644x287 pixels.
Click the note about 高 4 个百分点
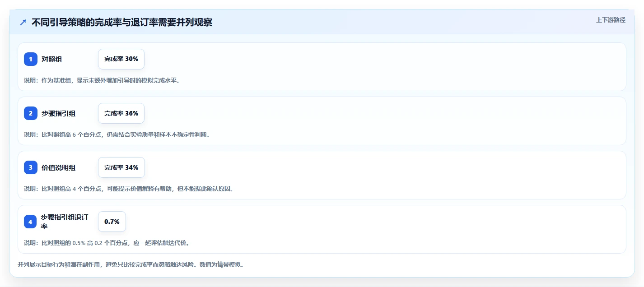(129, 189)
